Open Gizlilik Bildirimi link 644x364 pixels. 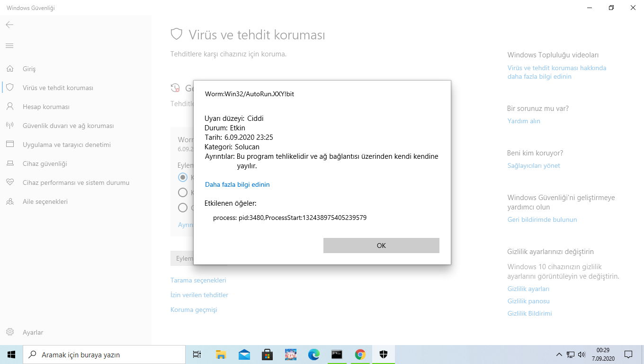pos(530,313)
